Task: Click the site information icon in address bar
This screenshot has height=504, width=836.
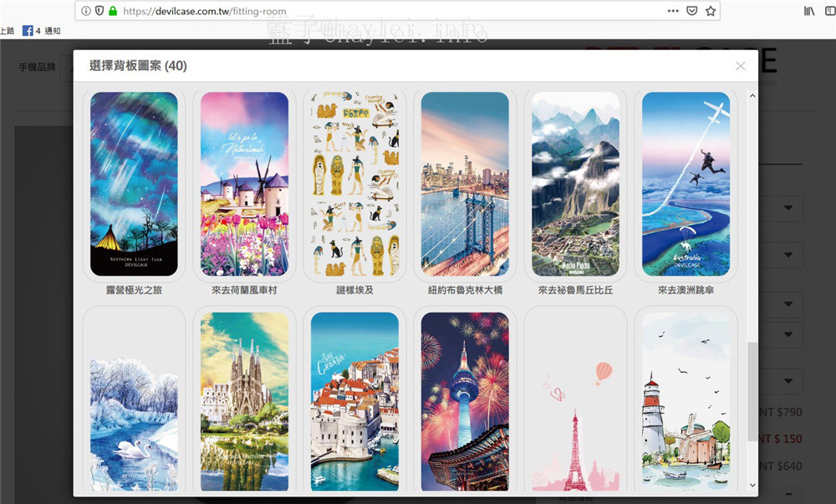Action: point(86,11)
